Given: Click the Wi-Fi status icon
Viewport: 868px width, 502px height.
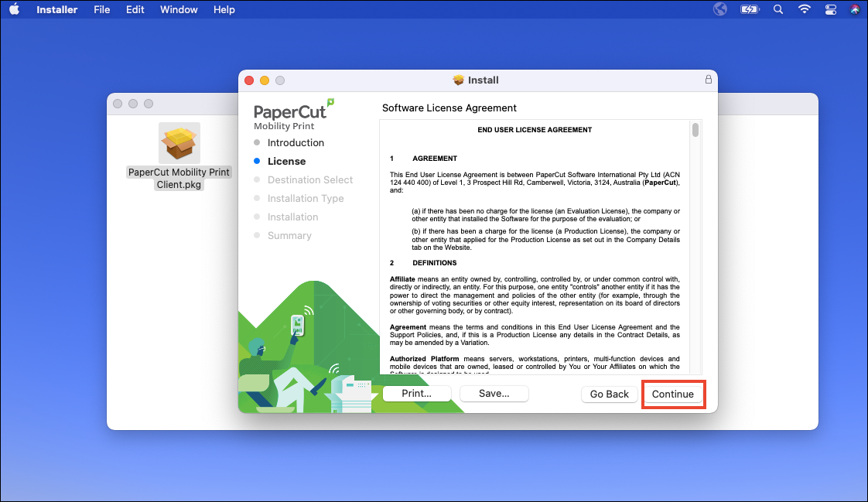Looking at the screenshot, I should pyautogui.click(x=805, y=9).
